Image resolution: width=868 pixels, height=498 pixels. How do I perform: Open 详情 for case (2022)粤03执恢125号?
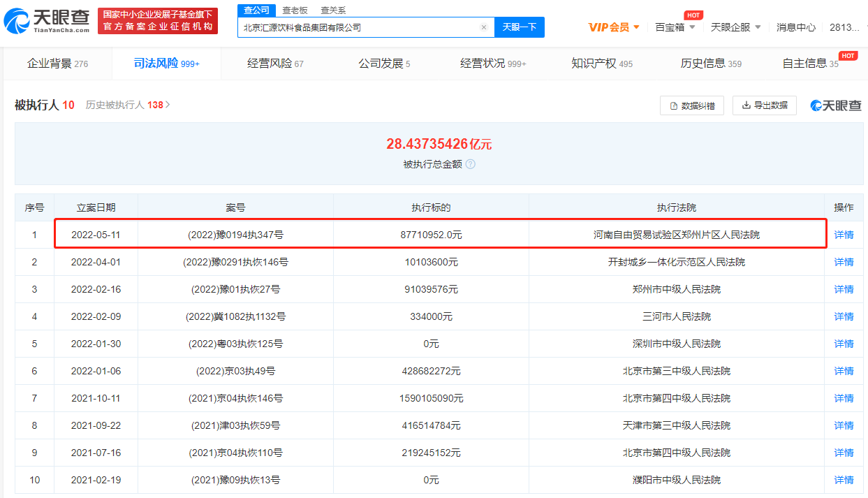click(844, 344)
